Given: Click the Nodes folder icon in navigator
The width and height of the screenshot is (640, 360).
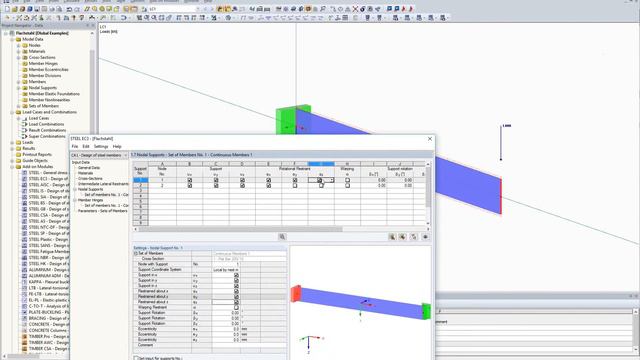Looking at the screenshot, I should pyautogui.click(x=25, y=45).
